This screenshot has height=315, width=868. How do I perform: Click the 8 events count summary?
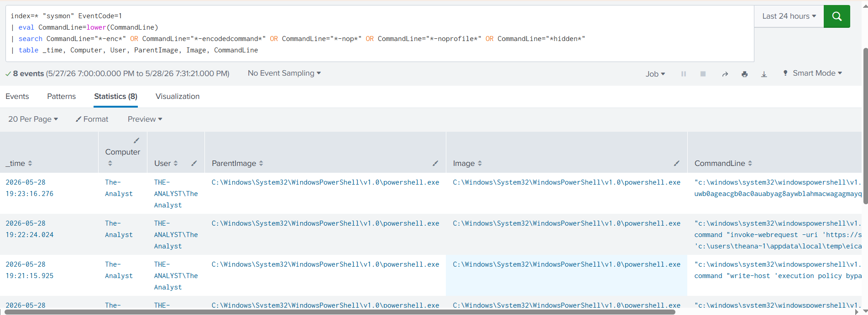coord(28,73)
